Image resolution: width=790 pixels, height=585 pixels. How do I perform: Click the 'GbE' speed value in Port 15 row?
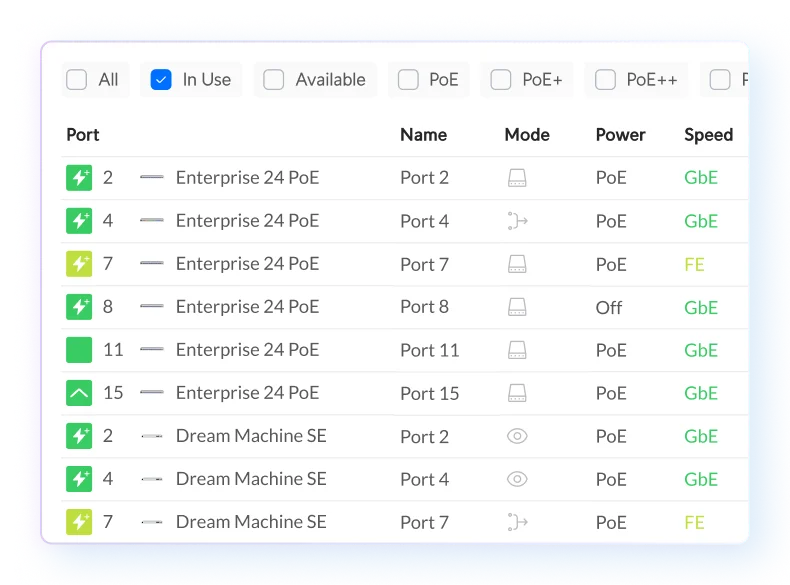point(701,394)
